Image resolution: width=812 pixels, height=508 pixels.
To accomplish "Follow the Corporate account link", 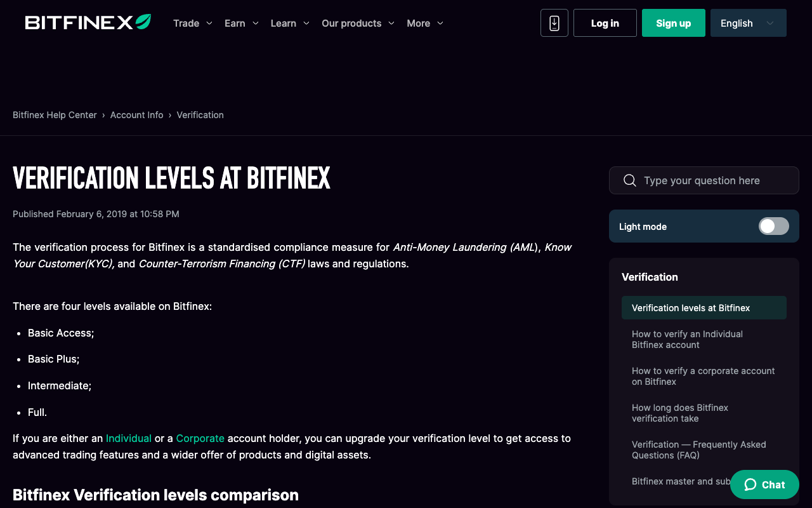I will point(200,438).
